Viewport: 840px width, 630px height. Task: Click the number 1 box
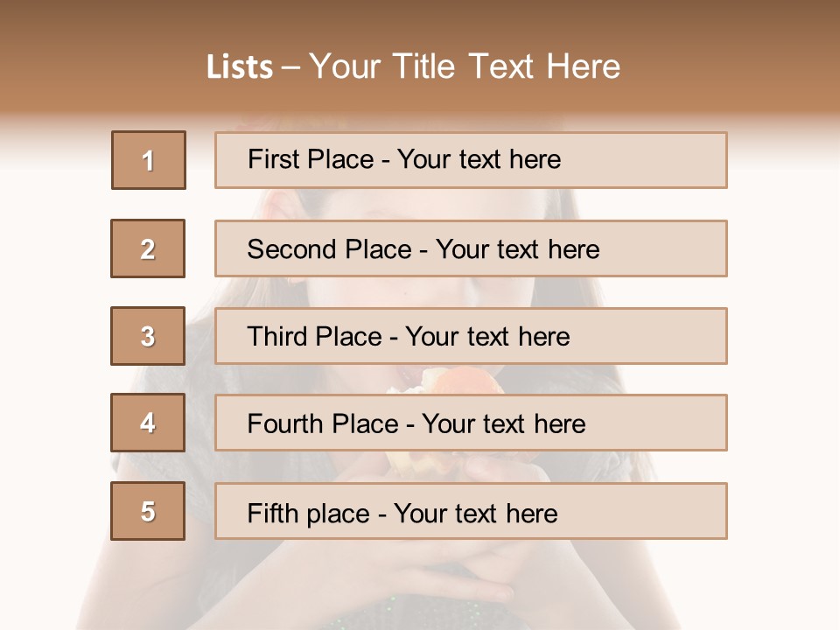point(149,160)
